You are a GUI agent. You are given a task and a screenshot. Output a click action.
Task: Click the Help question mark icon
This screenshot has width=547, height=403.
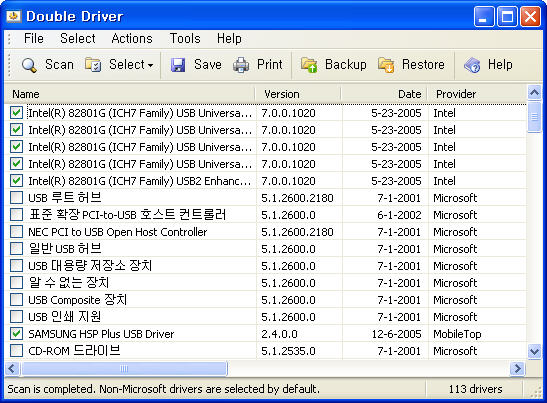point(472,65)
